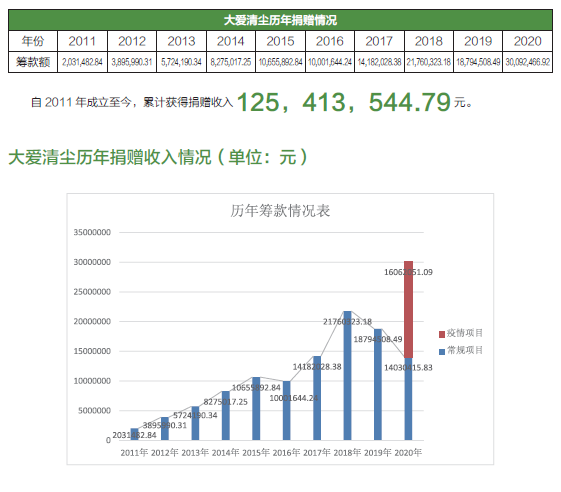Viewport: 561px width, 492px height.
Task: Click x-axis label 2020年
Action: [408, 453]
